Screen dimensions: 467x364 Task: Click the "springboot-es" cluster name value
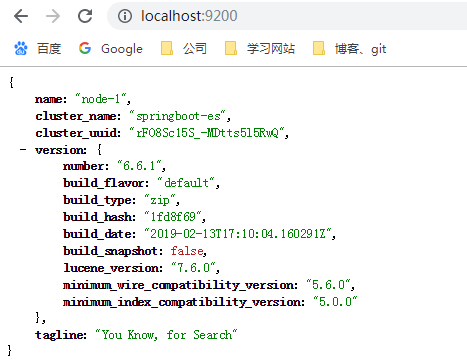(x=178, y=116)
